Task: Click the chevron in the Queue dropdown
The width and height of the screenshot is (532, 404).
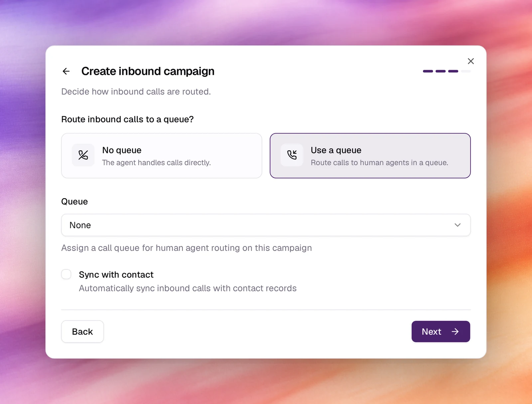Action: [458, 225]
